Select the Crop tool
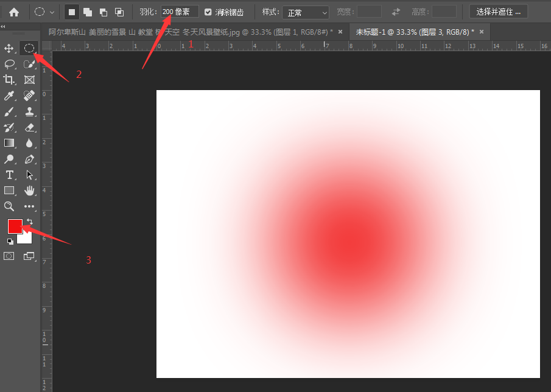This screenshot has height=392, width=551. (x=9, y=80)
